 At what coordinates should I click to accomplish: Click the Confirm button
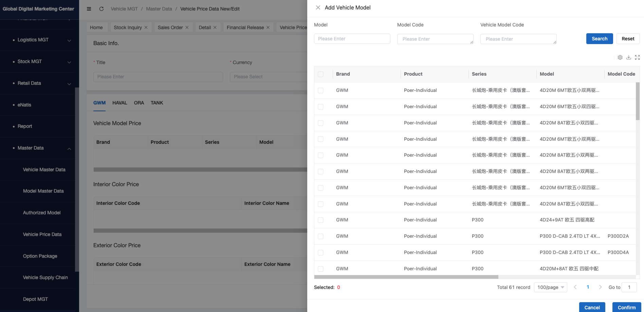click(x=627, y=307)
